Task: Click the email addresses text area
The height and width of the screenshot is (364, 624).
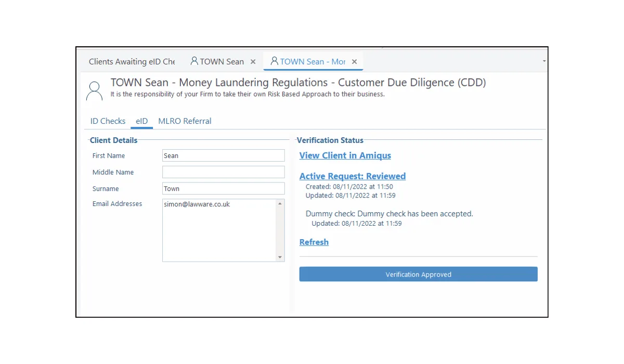Action: coord(218,229)
